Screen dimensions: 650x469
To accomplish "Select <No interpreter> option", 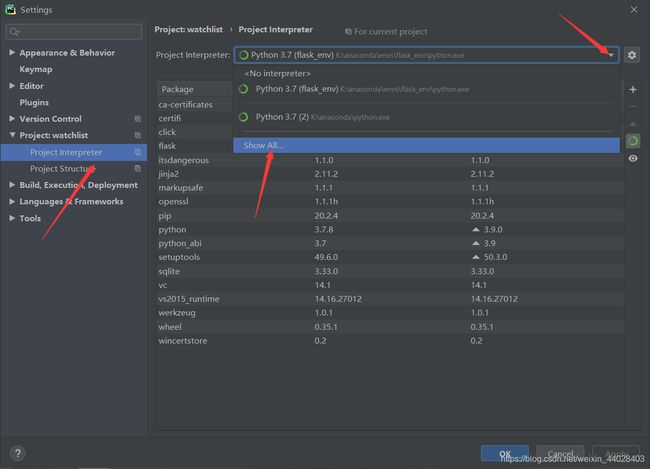I will coord(426,73).
